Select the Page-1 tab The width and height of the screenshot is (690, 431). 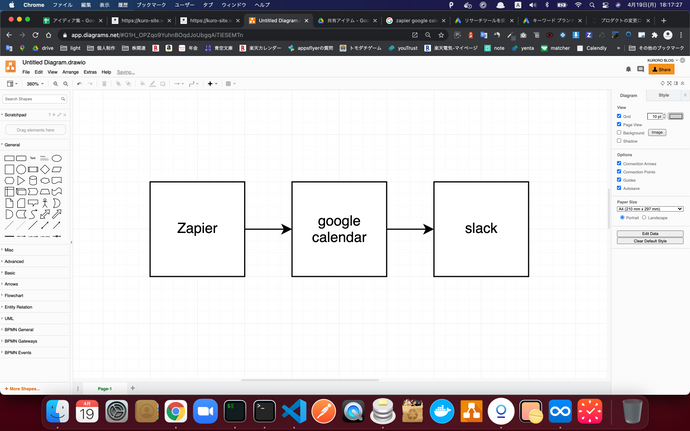point(105,389)
